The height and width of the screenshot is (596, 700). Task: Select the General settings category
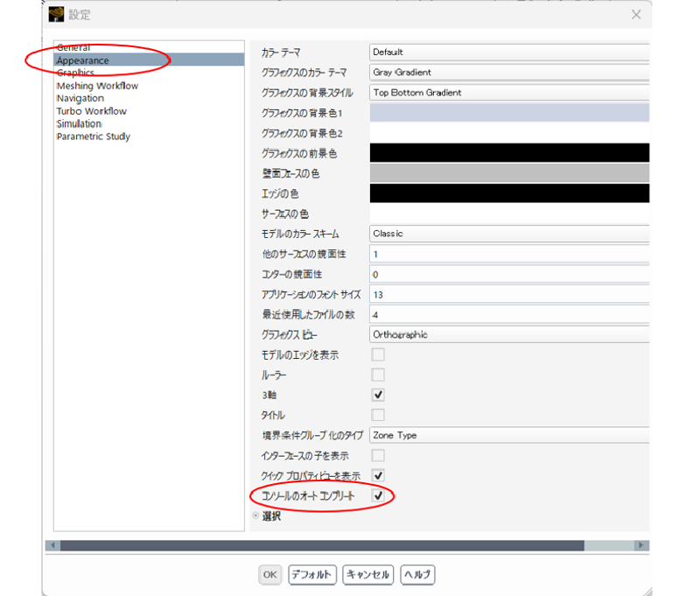pos(77,47)
